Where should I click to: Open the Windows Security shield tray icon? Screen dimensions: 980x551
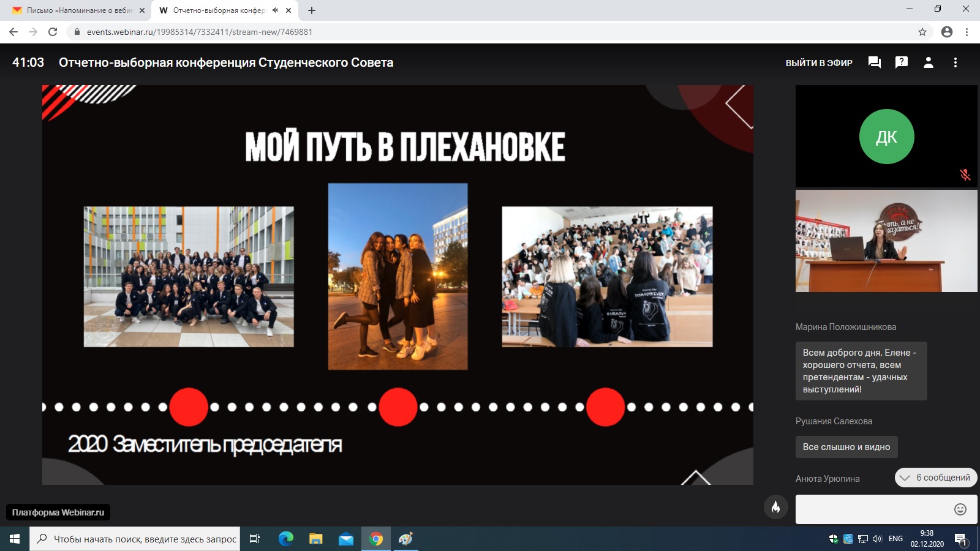pos(834,539)
